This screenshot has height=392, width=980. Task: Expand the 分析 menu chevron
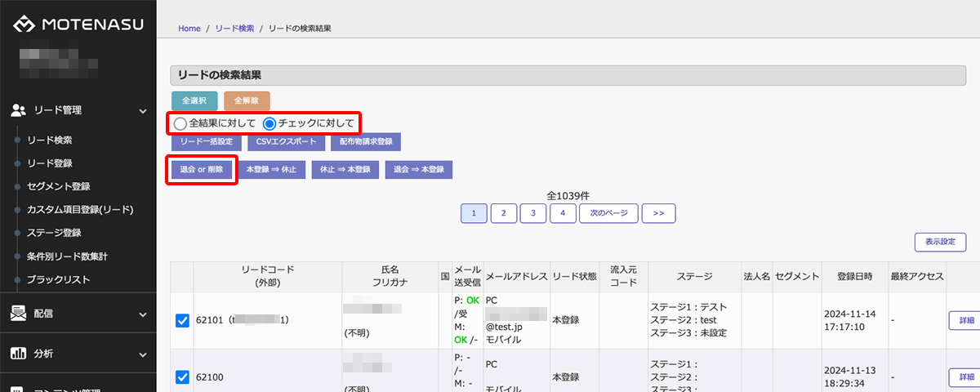pyautogui.click(x=142, y=354)
